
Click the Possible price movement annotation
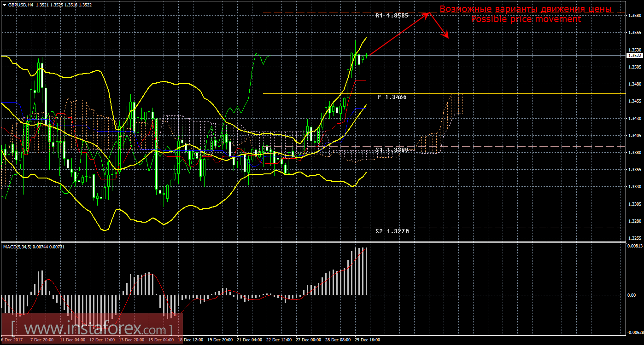pos(526,19)
